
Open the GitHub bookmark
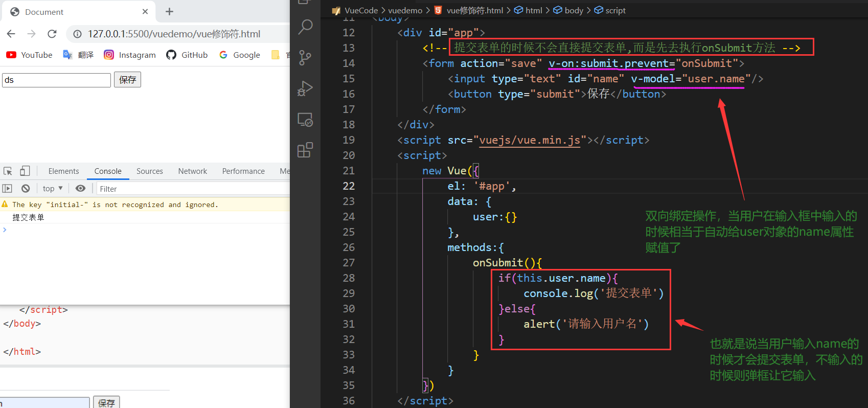(x=187, y=55)
